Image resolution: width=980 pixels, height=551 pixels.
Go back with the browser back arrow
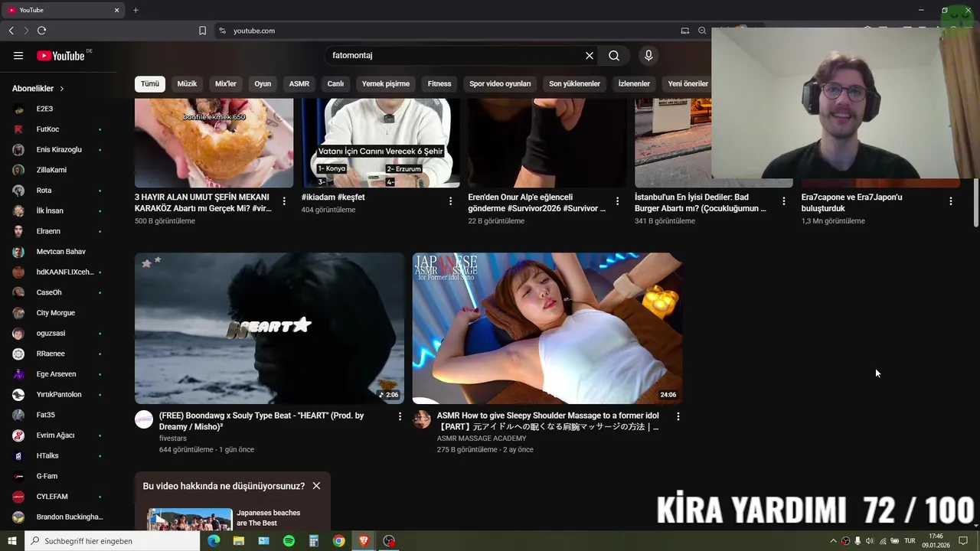[11, 31]
